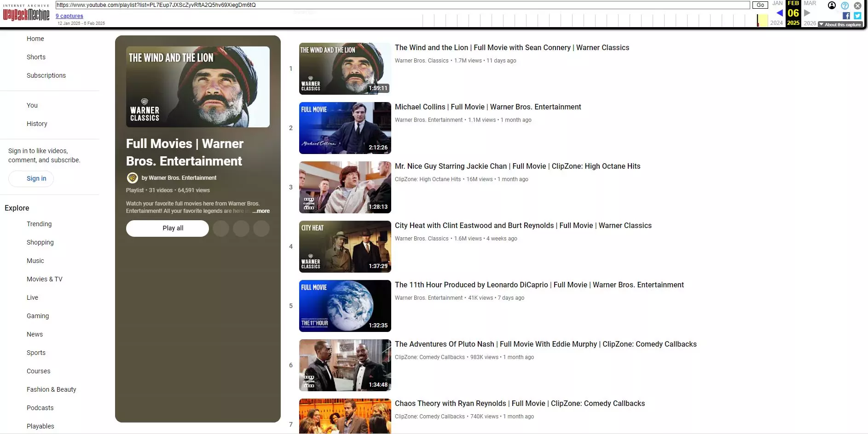Open Michael Collins video thumbnail
The image size is (868, 434).
(x=345, y=128)
